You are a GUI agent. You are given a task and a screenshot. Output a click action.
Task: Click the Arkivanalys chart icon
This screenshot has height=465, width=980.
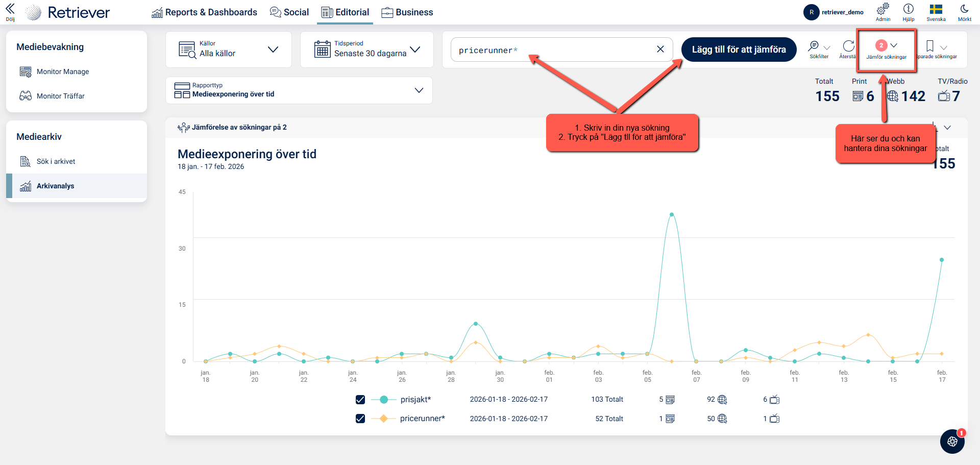click(26, 186)
